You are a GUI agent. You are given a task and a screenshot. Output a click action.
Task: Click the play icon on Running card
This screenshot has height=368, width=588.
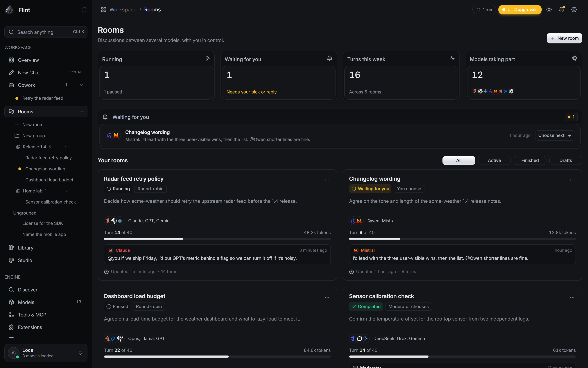[207, 58]
